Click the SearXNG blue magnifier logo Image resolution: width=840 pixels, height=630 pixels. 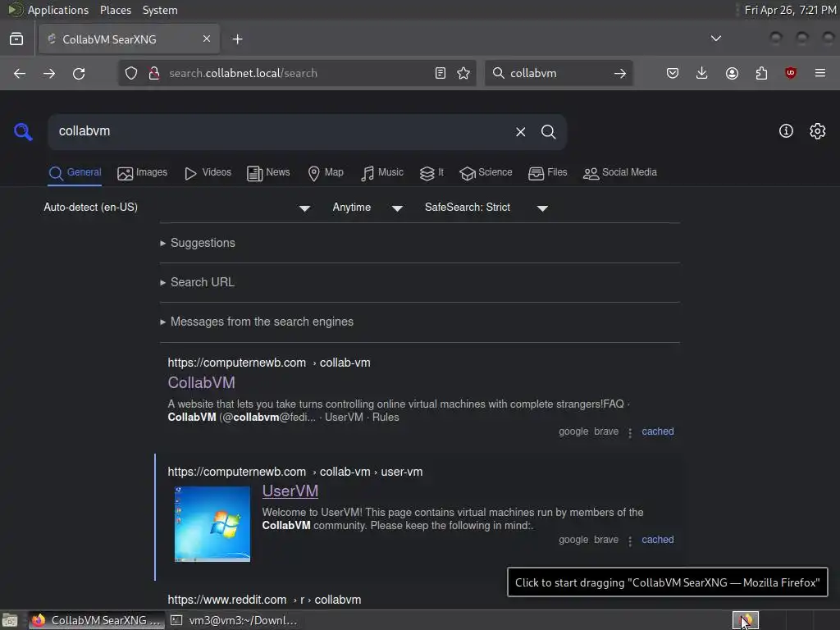pyautogui.click(x=23, y=131)
